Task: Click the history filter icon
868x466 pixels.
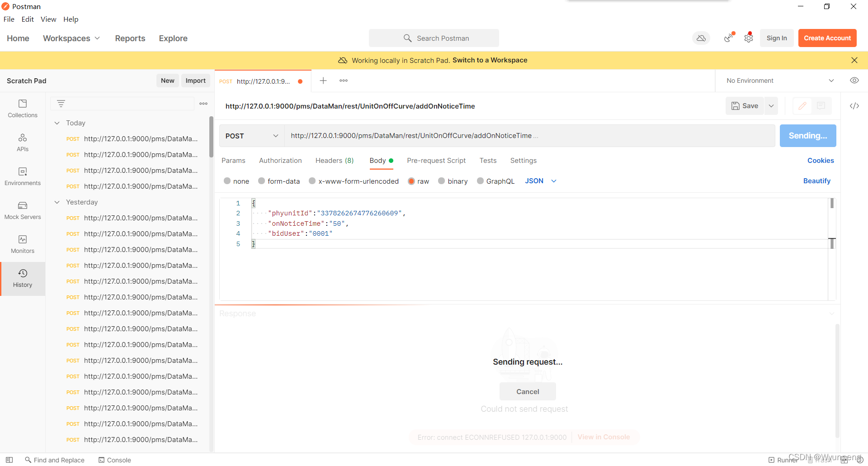Action: click(61, 104)
